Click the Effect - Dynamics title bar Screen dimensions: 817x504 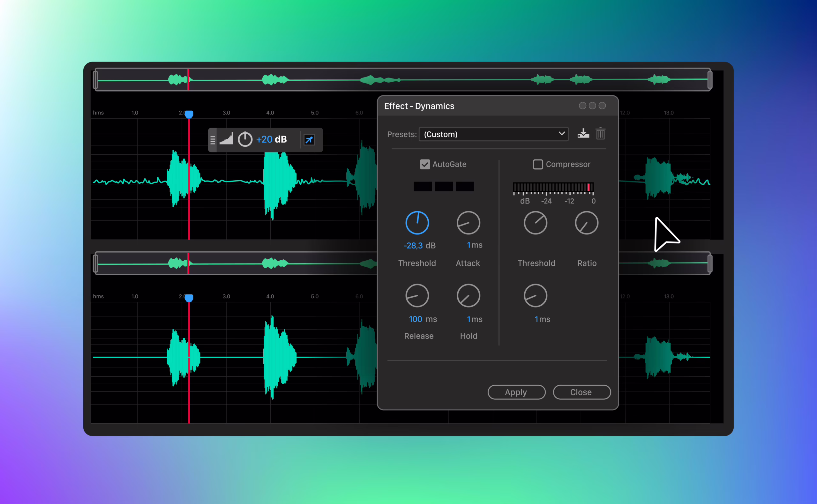click(498, 106)
